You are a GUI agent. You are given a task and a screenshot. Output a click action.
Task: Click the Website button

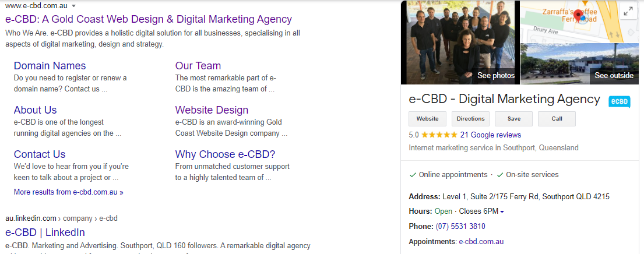point(427,119)
